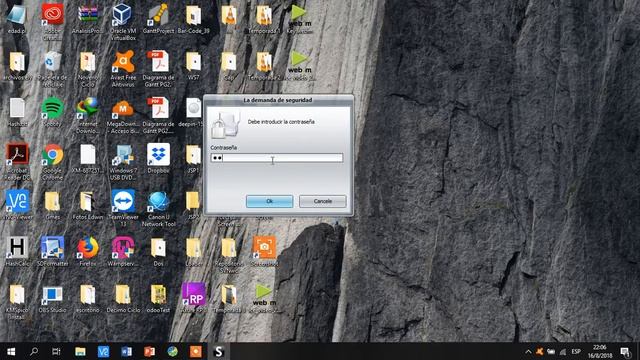Select the Noveno Ciclo folder
This screenshot has height=360, width=640.
click(88, 68)
